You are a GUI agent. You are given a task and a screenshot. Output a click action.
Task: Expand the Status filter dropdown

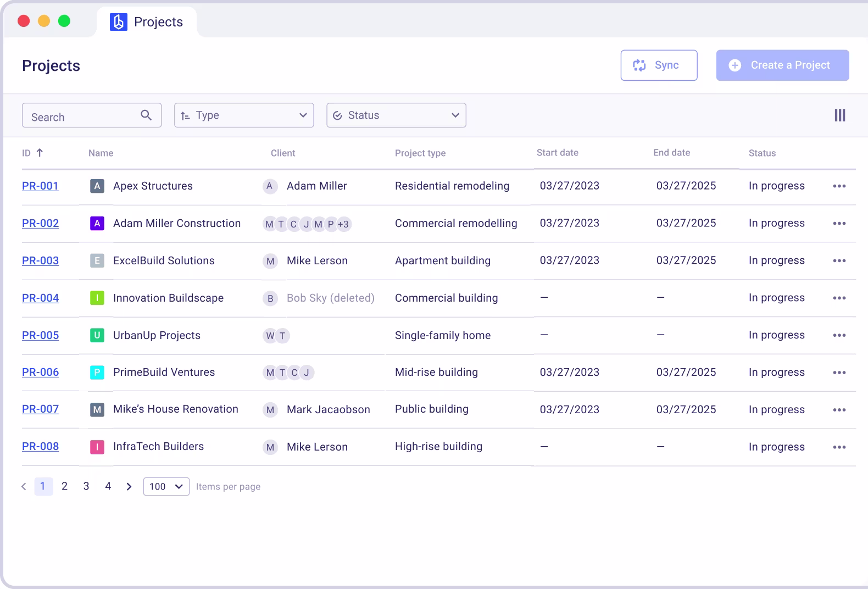(396, 115)
